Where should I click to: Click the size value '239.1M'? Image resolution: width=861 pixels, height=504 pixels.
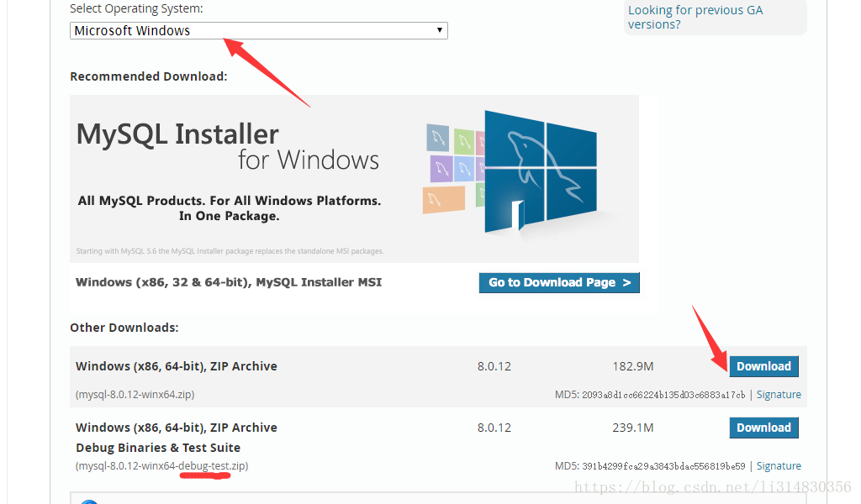click(633, 428)
